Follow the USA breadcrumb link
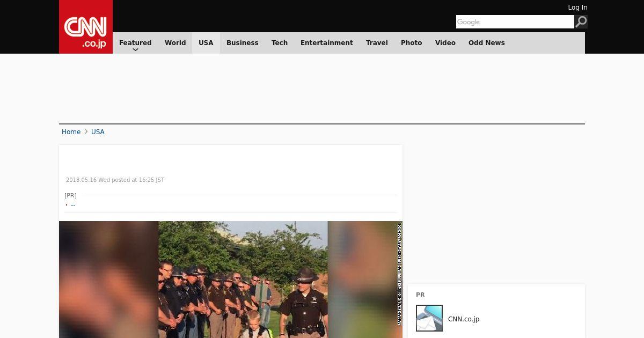 coord(98,132)
